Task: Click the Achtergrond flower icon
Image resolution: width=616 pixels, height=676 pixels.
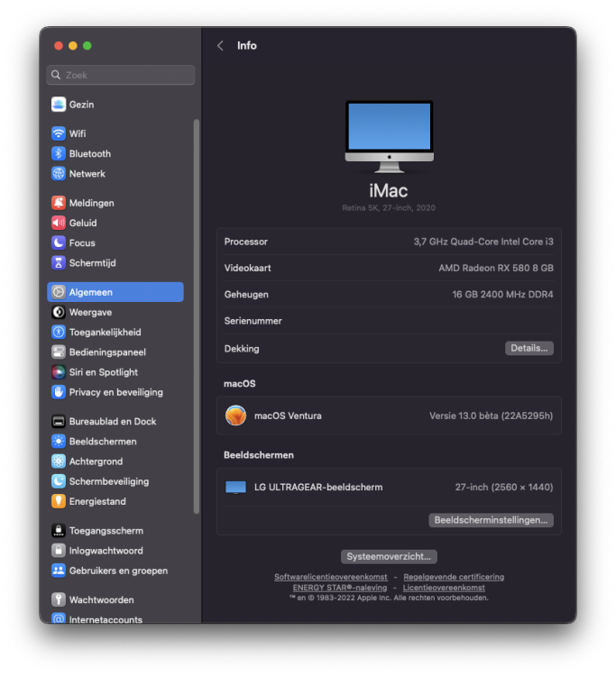Action: (x=59, y=461)
